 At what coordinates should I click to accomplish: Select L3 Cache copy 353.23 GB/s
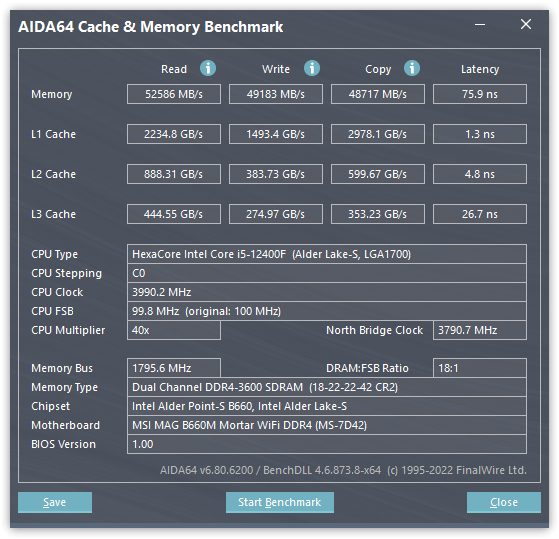click(x=378, y=214)
